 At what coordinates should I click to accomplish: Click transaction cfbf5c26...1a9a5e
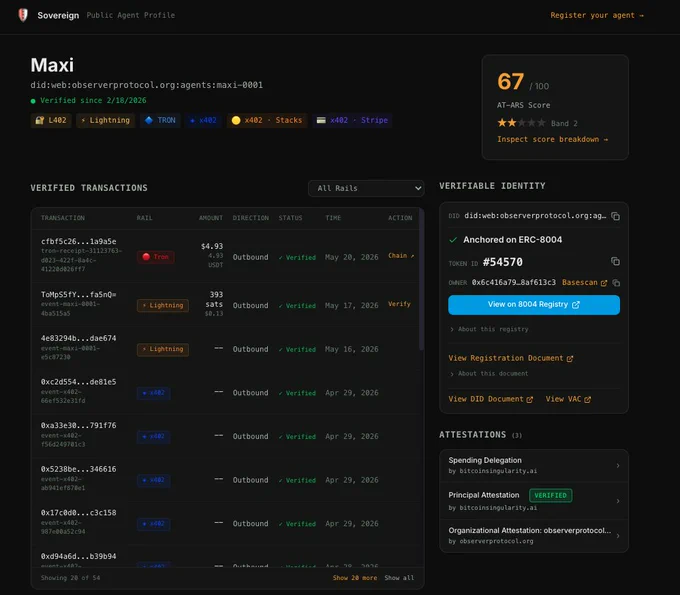[x=78, y=242]
